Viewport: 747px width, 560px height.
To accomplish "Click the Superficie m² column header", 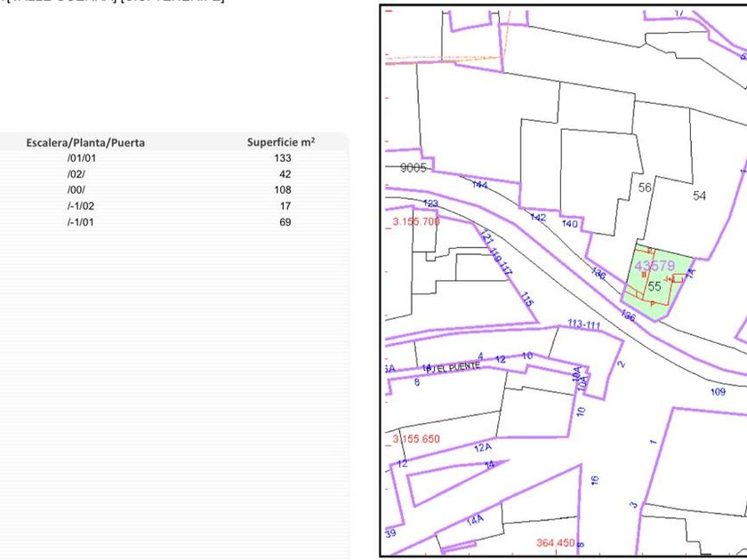I will click(281, 142).
